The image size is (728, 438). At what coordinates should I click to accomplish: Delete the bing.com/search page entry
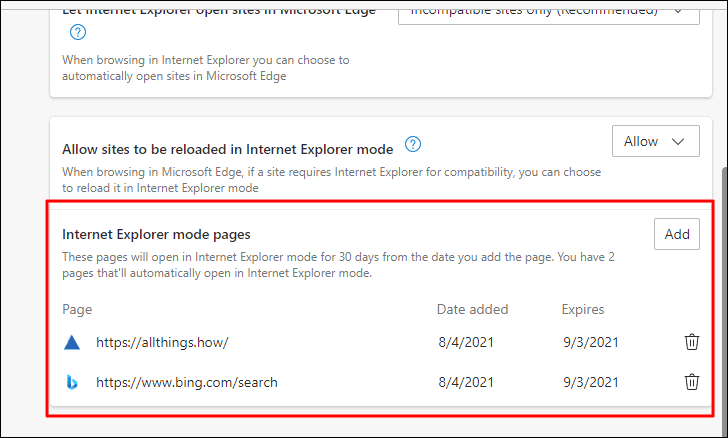click(x=691, y=382)
